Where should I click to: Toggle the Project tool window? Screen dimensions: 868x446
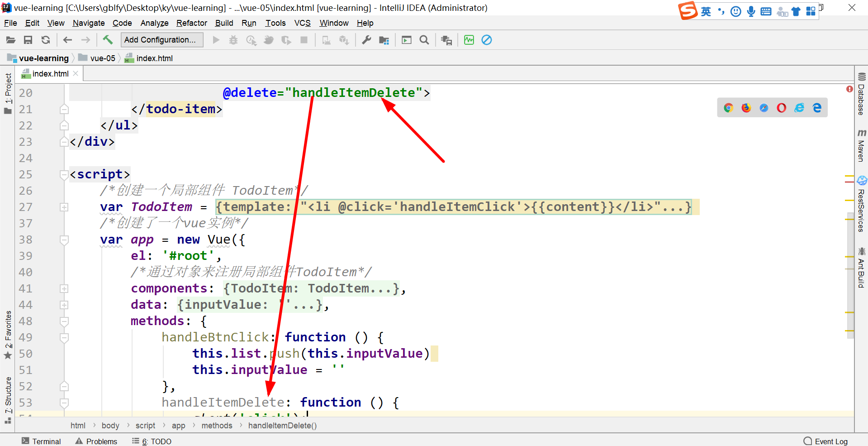pos(8,94)
